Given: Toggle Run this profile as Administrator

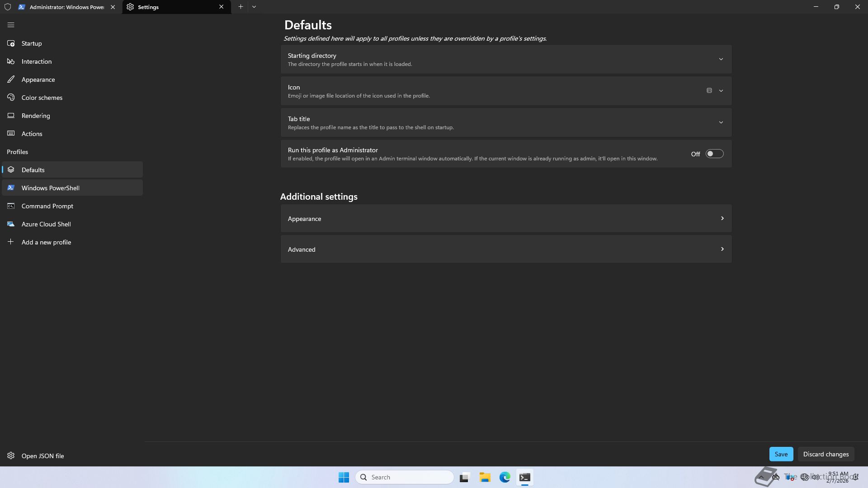Looking at the screenshot, I should (714, 154).
